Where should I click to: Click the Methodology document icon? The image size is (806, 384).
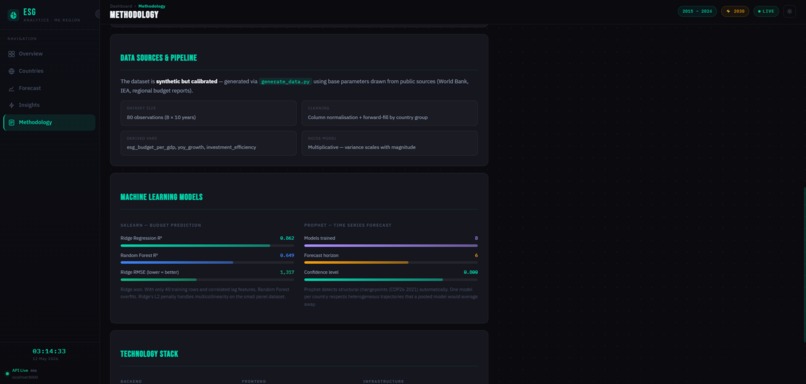pyautogui.click(x=11, y=122)
